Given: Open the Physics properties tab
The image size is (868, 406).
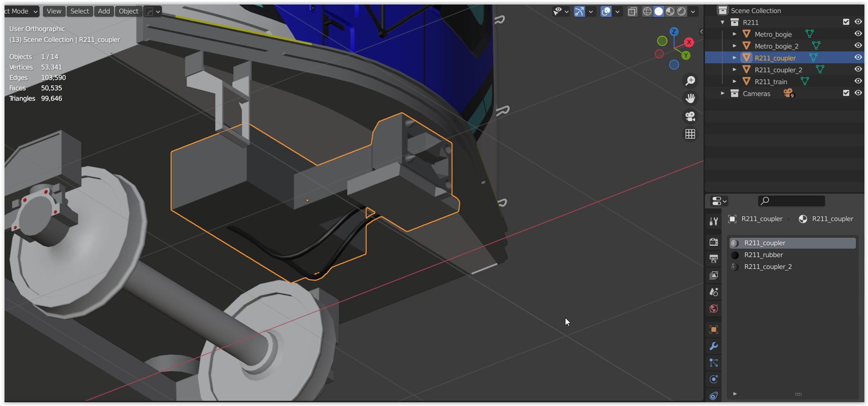Looking at the screenshot, I should 714,379.
